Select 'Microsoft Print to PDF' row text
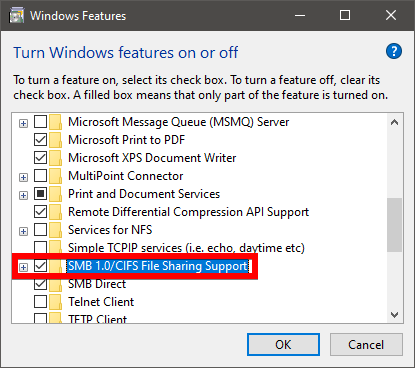The width and height of the screenshot is (415, 368). (x=126, y=140)
